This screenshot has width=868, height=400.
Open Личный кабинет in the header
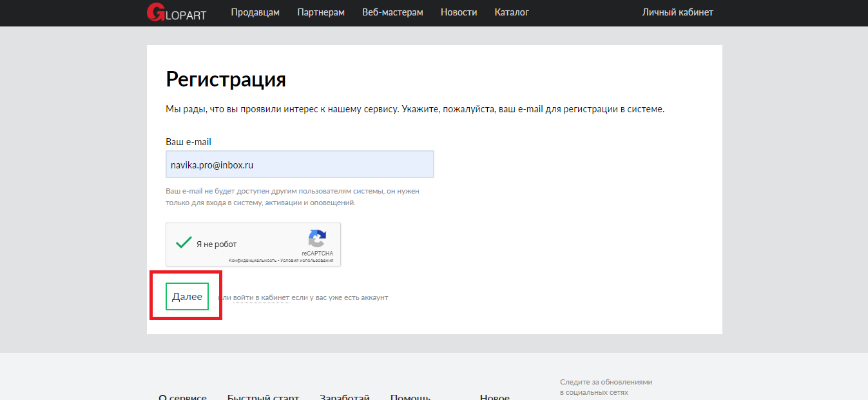point(677,12)
